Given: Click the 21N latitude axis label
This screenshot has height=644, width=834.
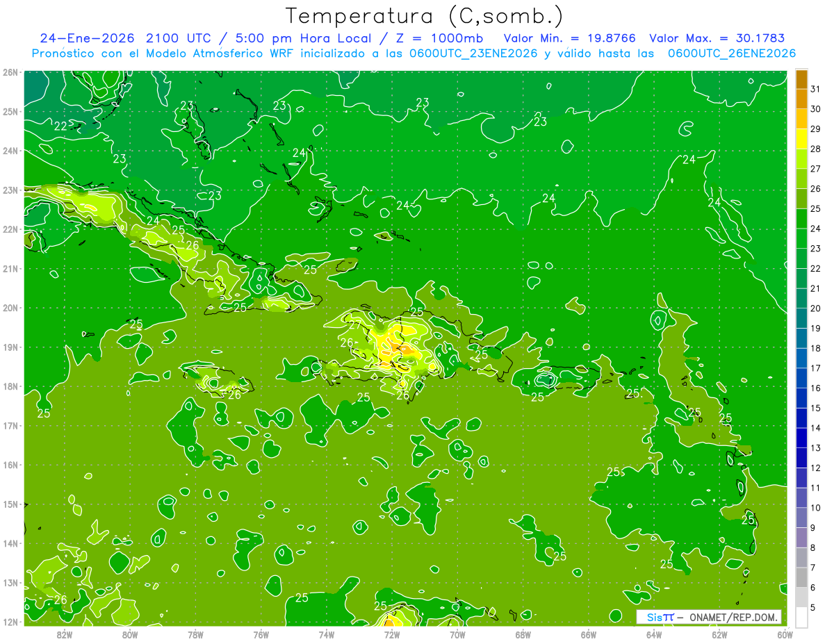Looking at the screenshot, I should coord(10,268).
